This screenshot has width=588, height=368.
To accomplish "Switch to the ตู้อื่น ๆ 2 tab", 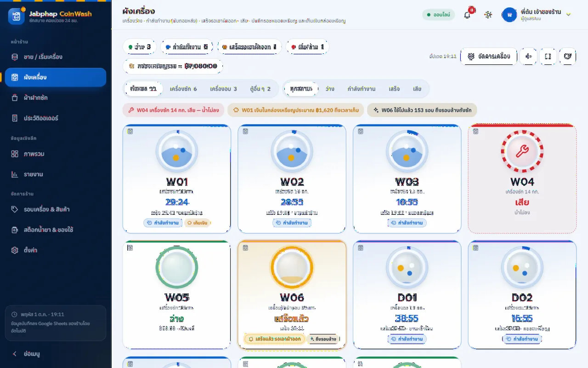I will (x=260, y=89).
